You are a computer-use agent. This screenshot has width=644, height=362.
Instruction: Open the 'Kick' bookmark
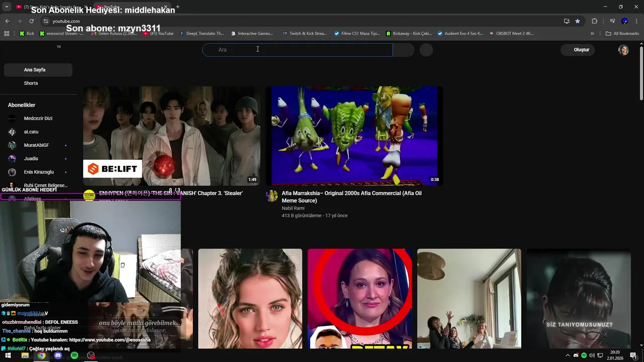27,34
